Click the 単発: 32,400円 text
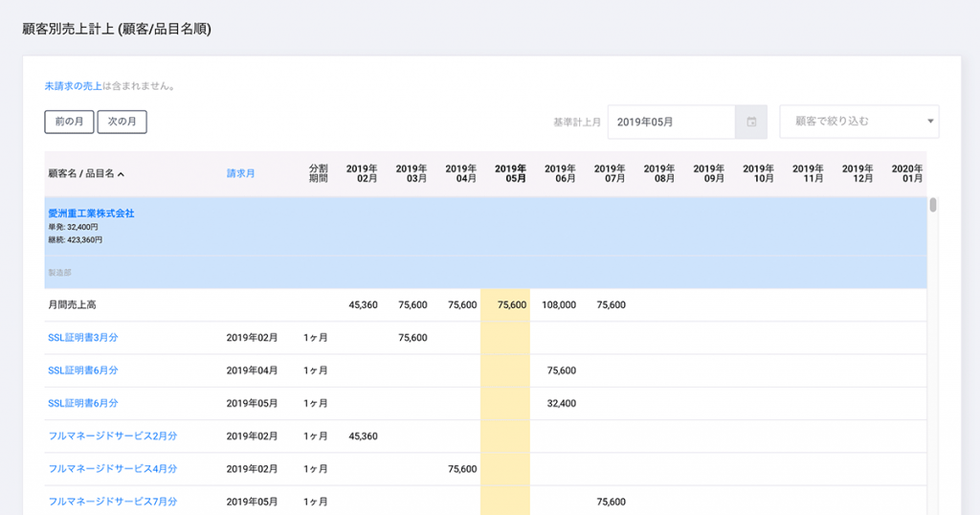This screenshot has height=515, width=980. click(x=73, y=228)
